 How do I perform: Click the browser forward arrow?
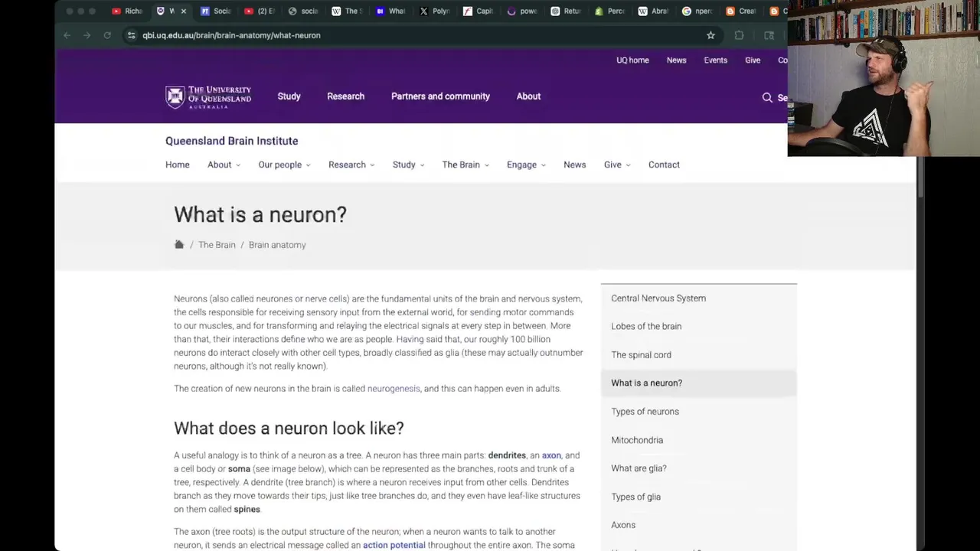coord(87,35)
